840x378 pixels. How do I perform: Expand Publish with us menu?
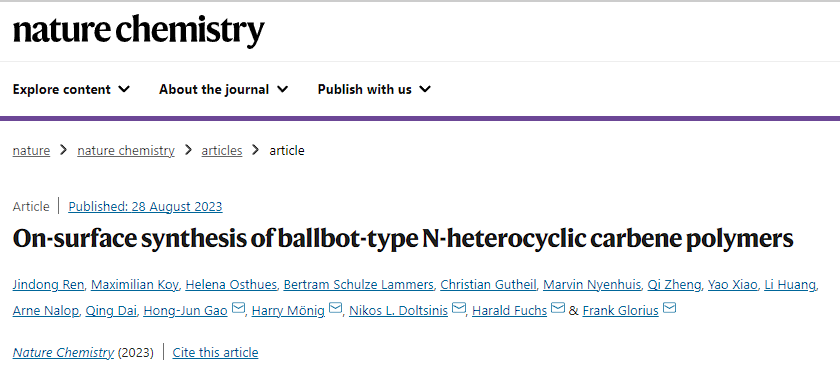pyautogui.click(x=374, y=89)
